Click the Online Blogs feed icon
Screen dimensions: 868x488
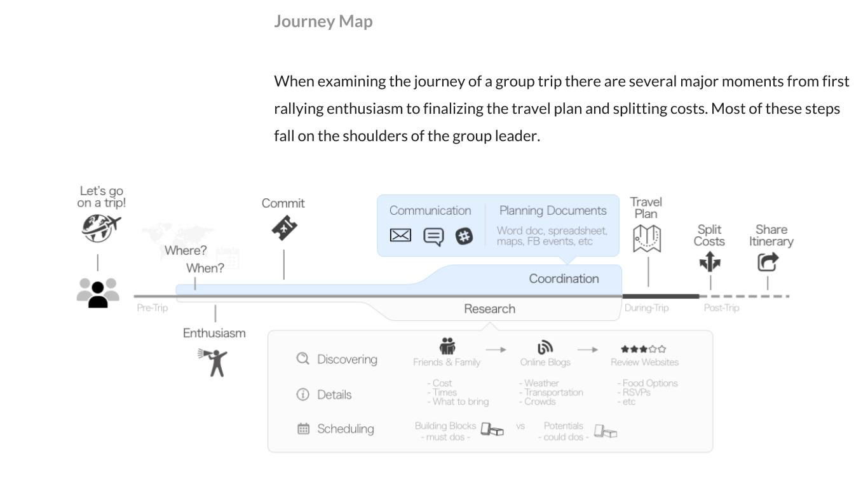click(x=545, y=348)
